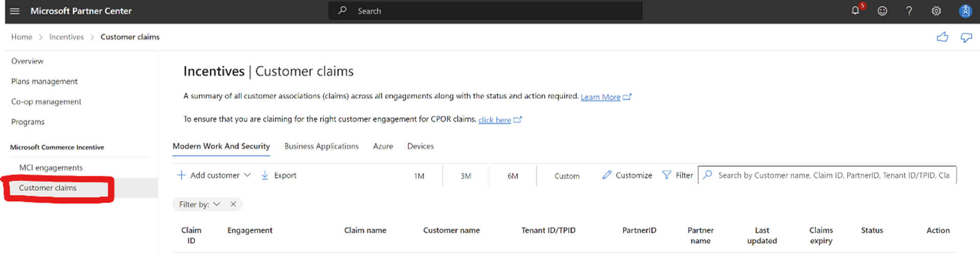Choose the Custom time range
The width and height of the screenshot is (980, 254).
coord(567,175)
